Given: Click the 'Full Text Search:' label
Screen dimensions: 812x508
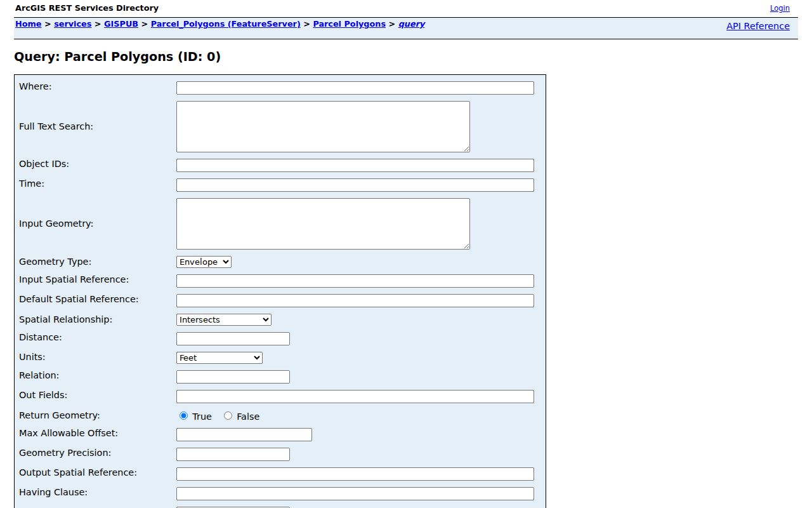Looking at the screenshot, I should pos(56,126).
